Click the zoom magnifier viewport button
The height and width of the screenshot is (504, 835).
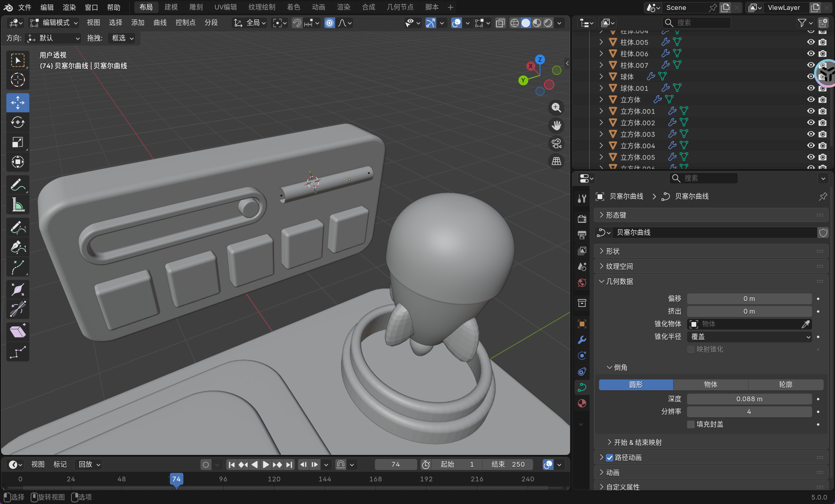[556, 107]
